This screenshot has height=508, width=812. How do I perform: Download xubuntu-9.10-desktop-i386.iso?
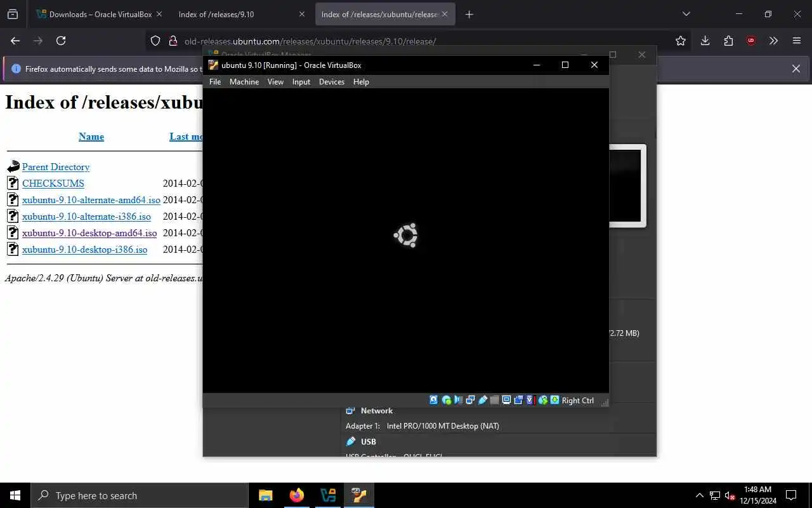(x=84, y=250)
